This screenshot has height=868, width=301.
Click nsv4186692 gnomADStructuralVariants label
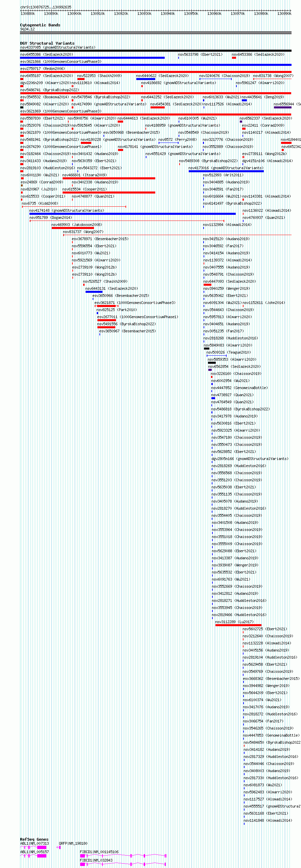point(178,83)
